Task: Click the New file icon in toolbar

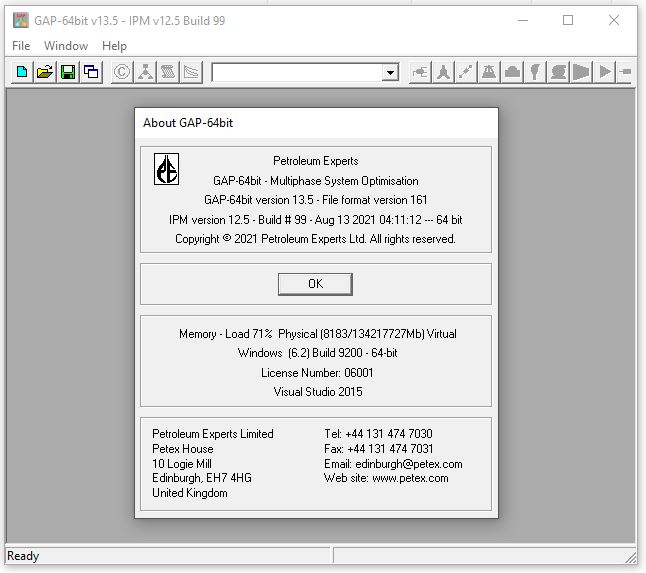Action: click(22, 72)
